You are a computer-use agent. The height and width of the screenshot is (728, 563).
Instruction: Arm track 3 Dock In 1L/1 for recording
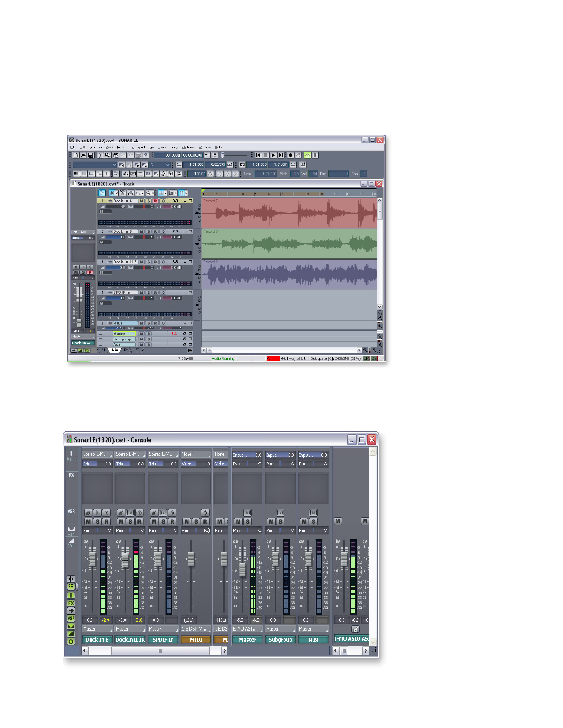(x=155, y=262)
